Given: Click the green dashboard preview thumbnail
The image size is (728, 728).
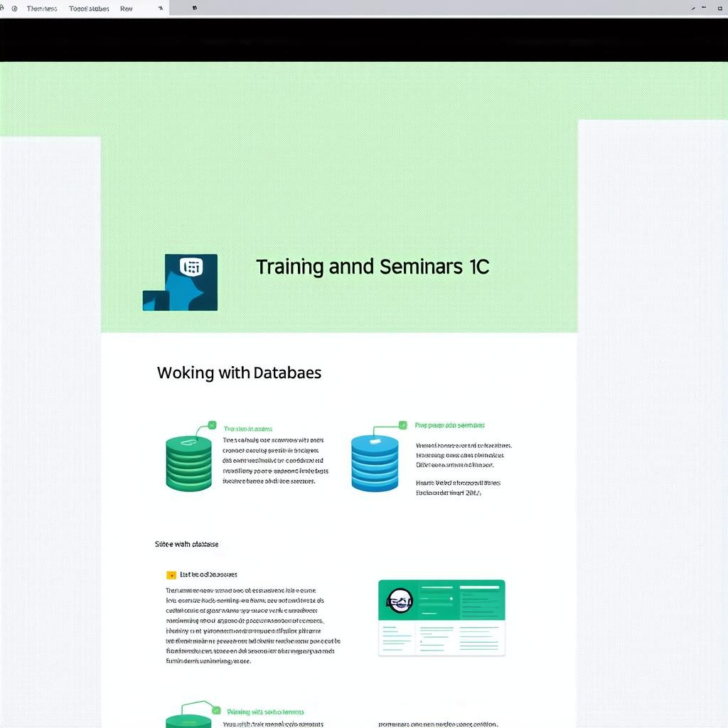Looking at the screenshot, I should pos(441,617).
